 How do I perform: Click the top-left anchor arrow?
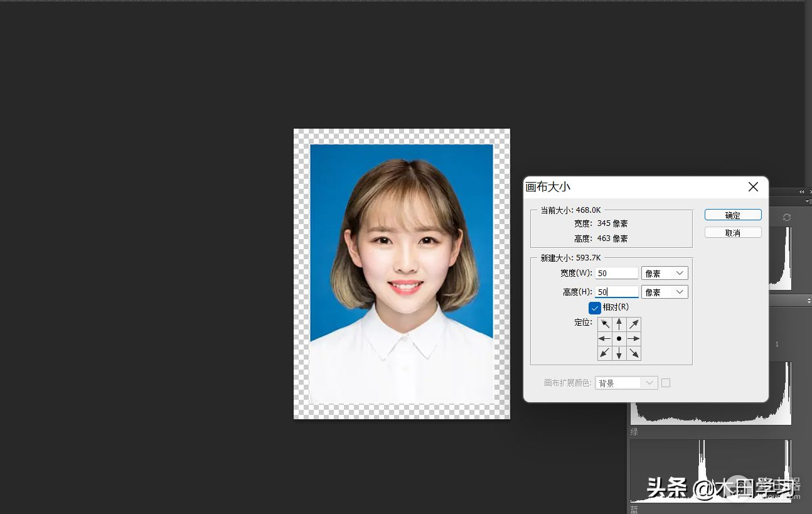tap(604, 324)
